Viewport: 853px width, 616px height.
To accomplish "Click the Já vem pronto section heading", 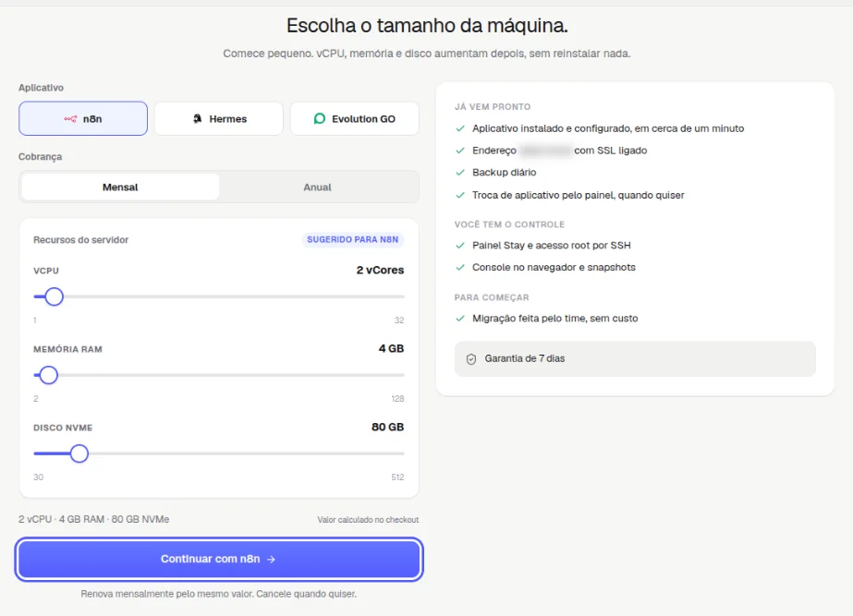I will 493,107.
